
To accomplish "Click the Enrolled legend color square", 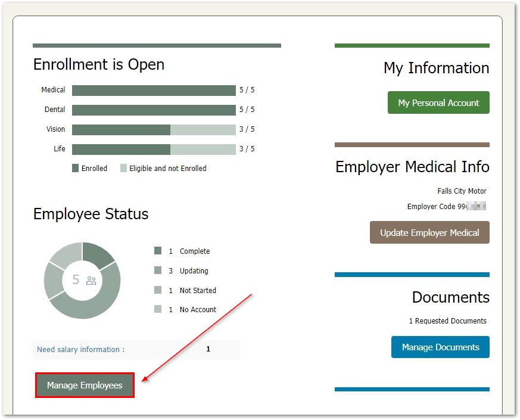I will [x=76, y=169].
